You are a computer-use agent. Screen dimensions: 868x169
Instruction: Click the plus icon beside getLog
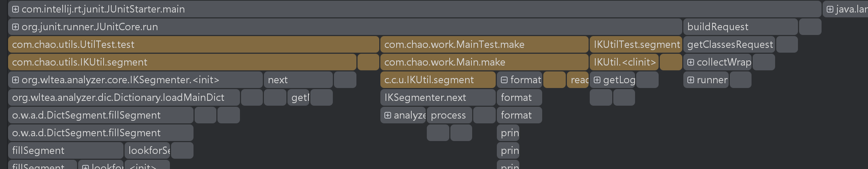click(x=597, y=80)
